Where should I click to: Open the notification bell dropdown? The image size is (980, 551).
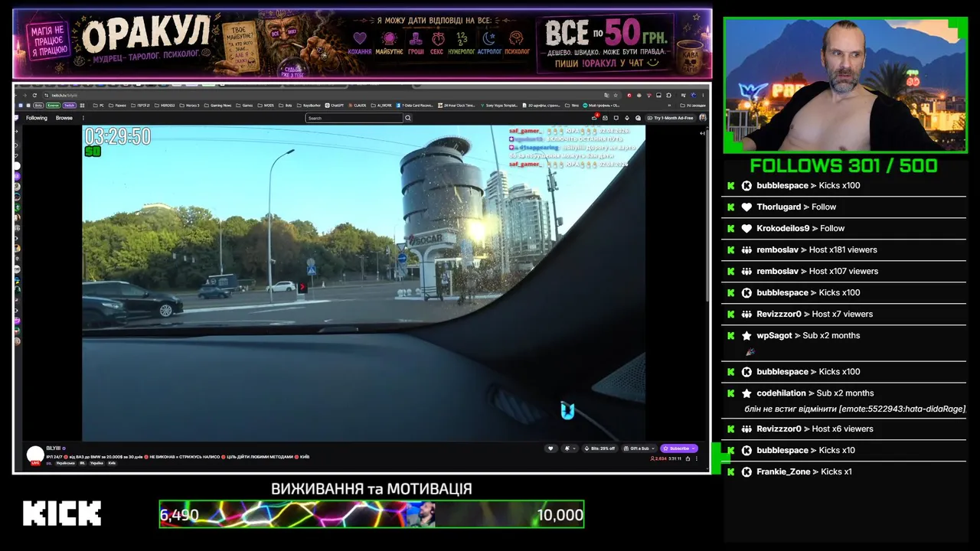[x=570, y=448]
